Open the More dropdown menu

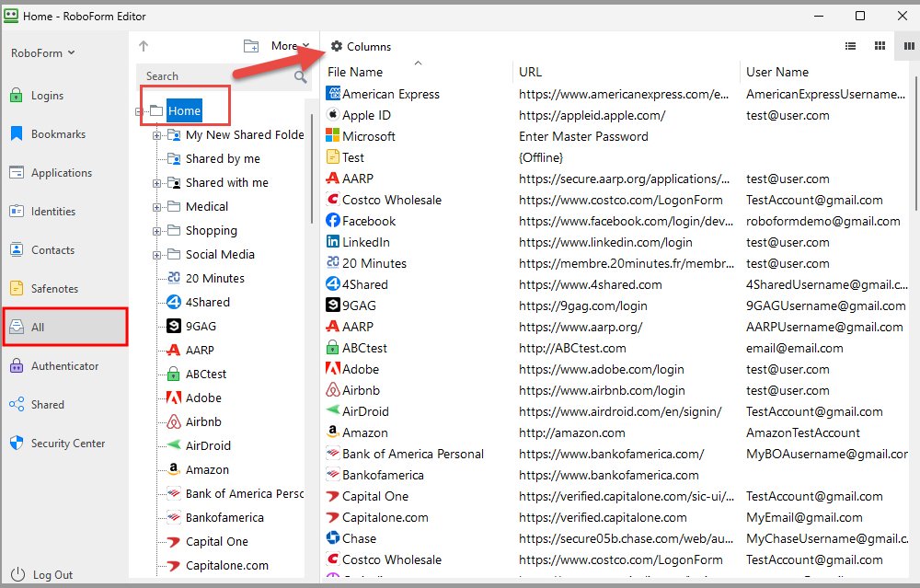tap(290, 46)
